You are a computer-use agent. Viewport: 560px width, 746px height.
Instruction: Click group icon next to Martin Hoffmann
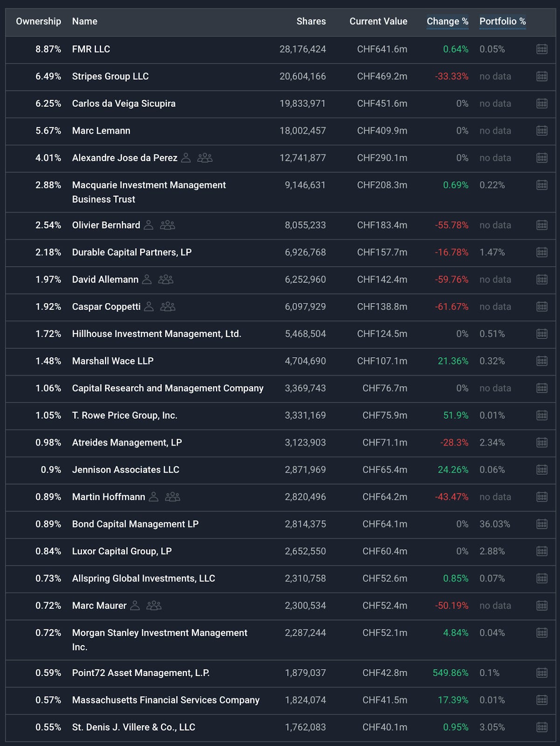173,497
